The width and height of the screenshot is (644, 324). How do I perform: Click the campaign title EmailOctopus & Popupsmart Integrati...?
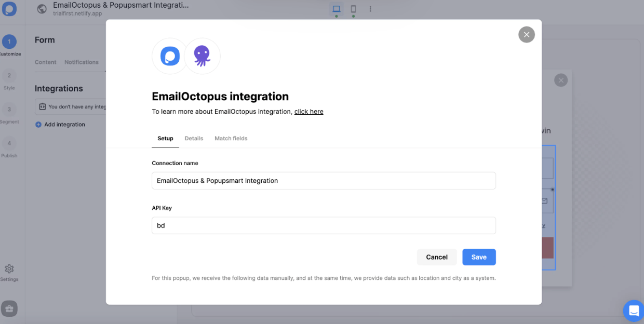[121, 5]
